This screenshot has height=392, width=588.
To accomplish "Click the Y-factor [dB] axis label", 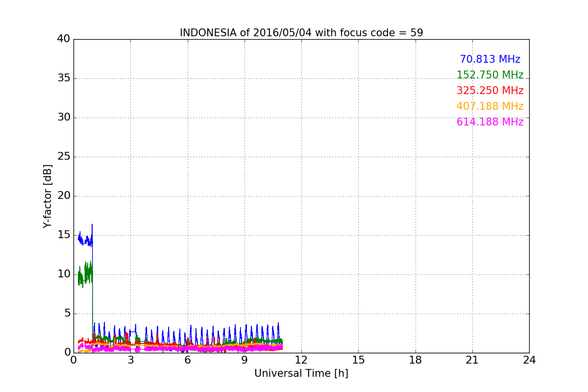I will (x=48, y=196).
